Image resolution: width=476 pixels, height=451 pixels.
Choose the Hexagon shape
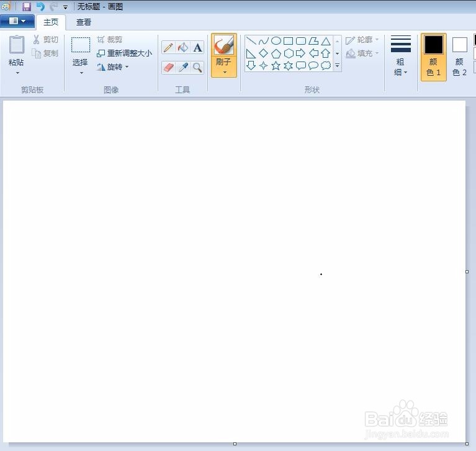(x=289, y=53)
